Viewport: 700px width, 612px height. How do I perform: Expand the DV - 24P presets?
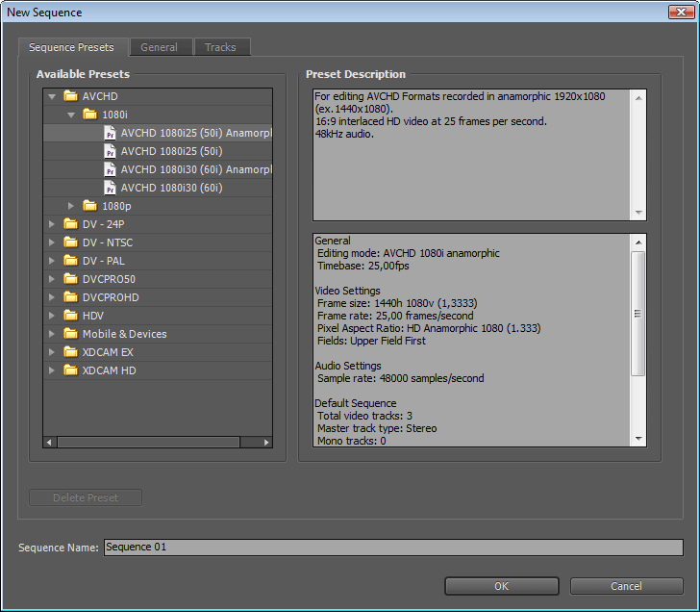tap(51, 224)
